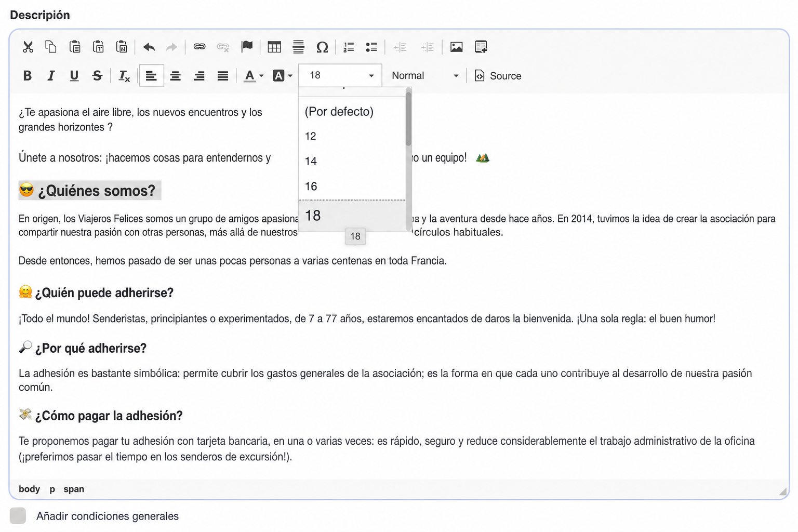Click the Descripión field label
798x532 pixels.
point(40,15)
